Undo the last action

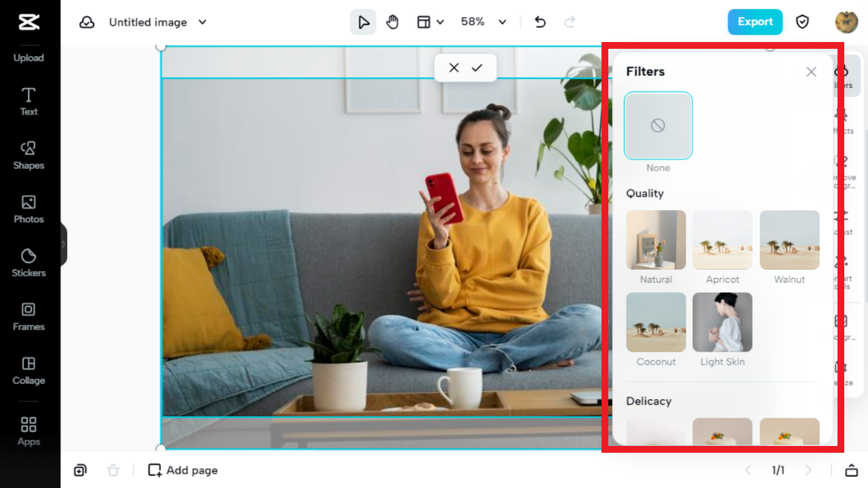point(540,22)
